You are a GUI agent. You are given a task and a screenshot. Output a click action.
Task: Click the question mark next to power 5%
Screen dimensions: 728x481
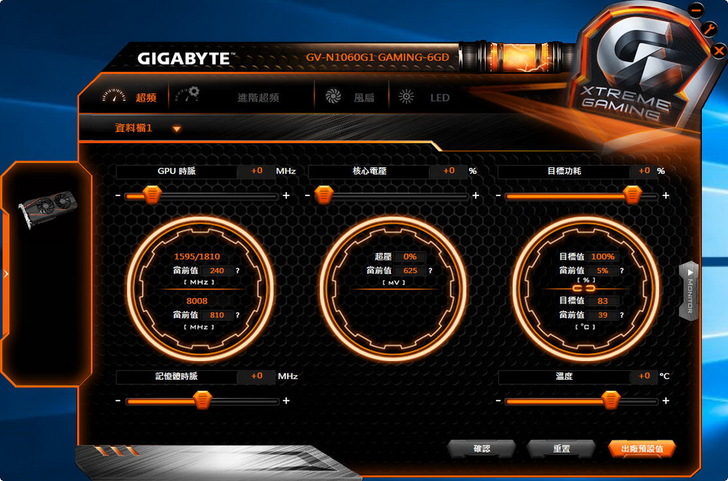coord(622,271)
